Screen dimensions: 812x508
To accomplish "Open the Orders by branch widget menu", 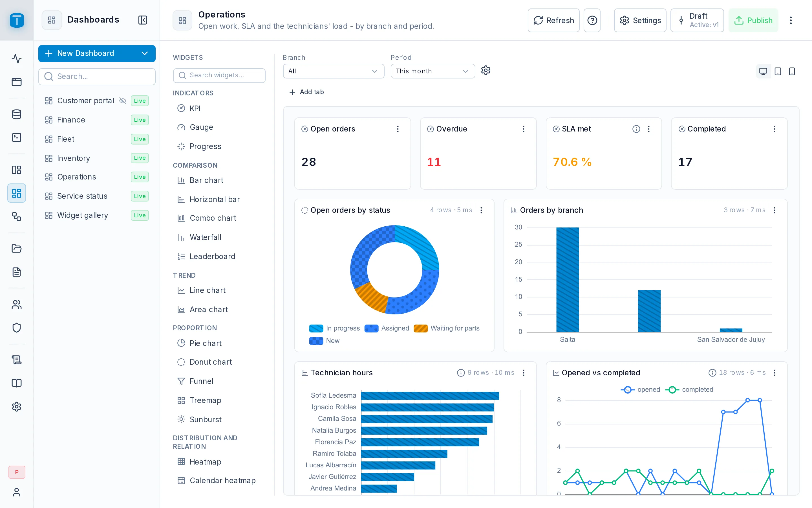I will (x=775, y=210).
